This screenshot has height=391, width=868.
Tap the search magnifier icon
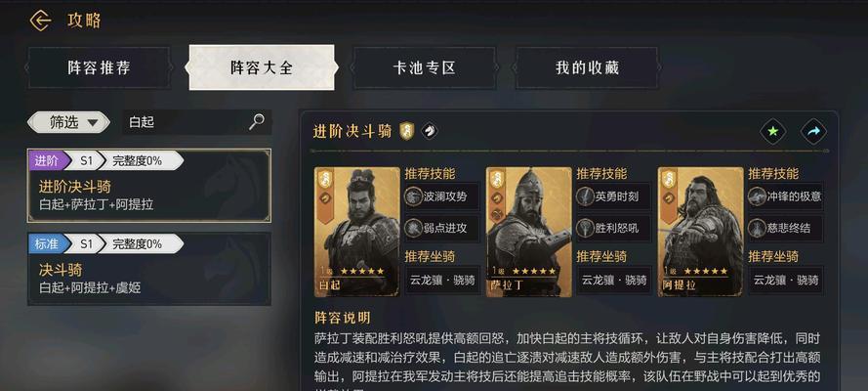pyautogui.click(x=257, y=122)
